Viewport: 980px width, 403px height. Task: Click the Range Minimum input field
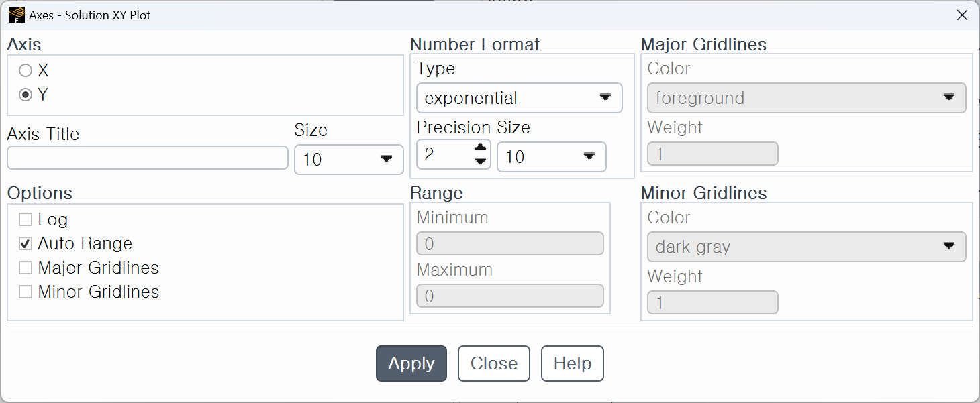[510, 244]
